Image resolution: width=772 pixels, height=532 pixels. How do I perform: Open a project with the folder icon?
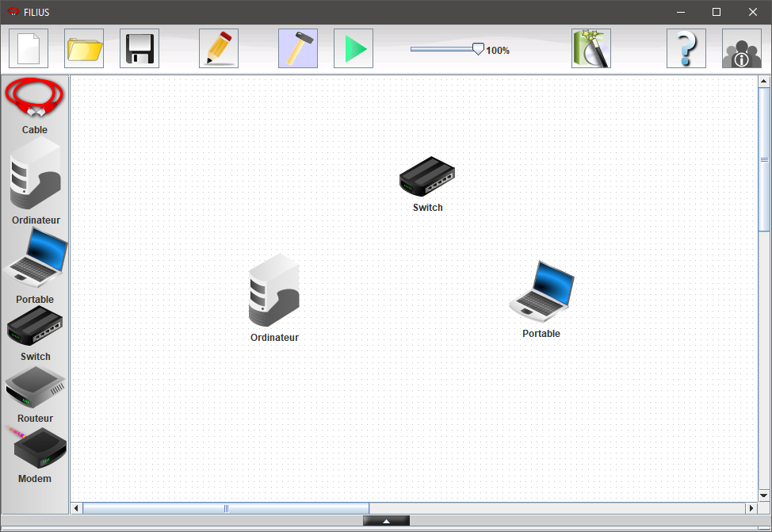(x=84, y=48)
